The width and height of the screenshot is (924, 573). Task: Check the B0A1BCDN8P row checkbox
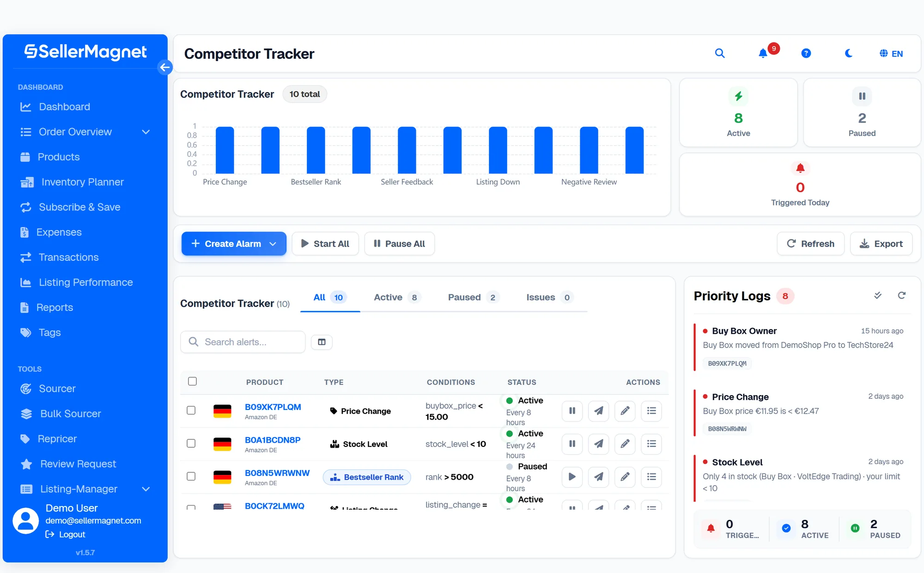coord(191,444)
